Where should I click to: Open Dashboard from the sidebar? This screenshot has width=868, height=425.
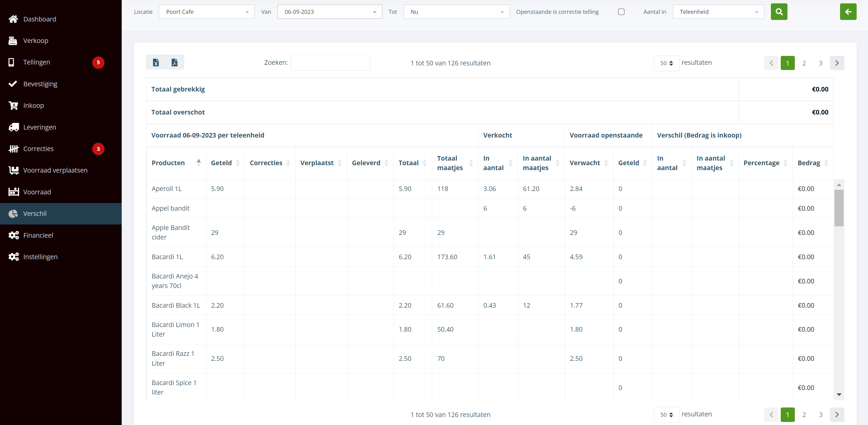pos(39,19)
